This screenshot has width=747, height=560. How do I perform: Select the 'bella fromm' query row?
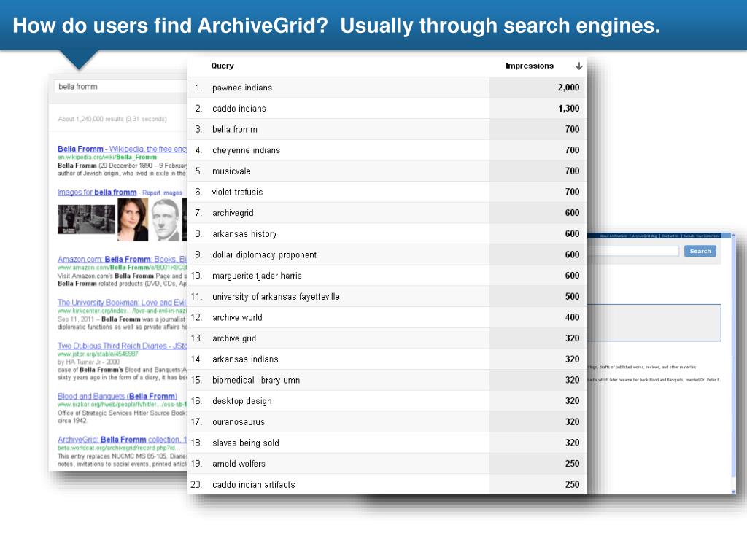pos(387,130)
